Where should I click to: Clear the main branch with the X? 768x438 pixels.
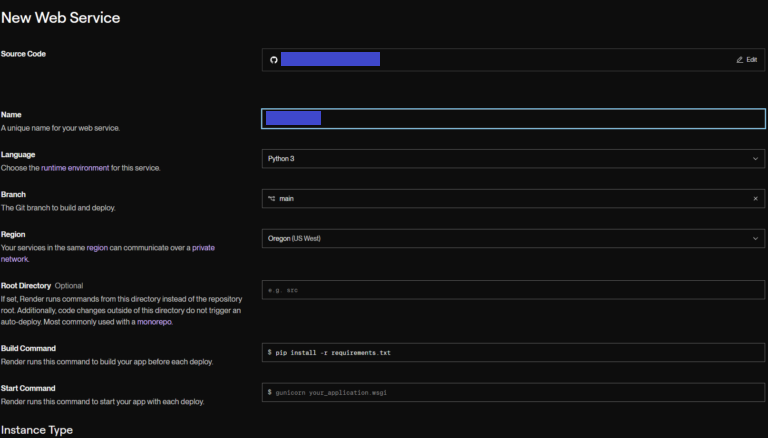755,199
